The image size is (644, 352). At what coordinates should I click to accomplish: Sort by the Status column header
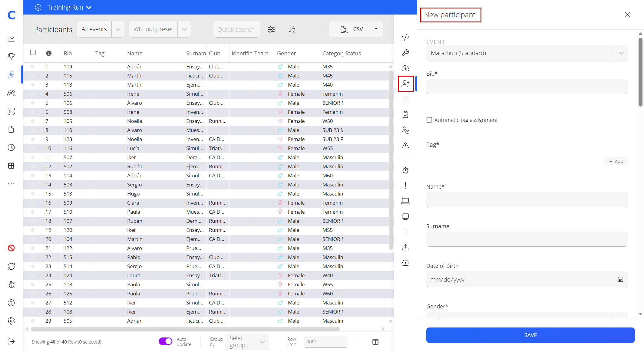coord(353,53)
